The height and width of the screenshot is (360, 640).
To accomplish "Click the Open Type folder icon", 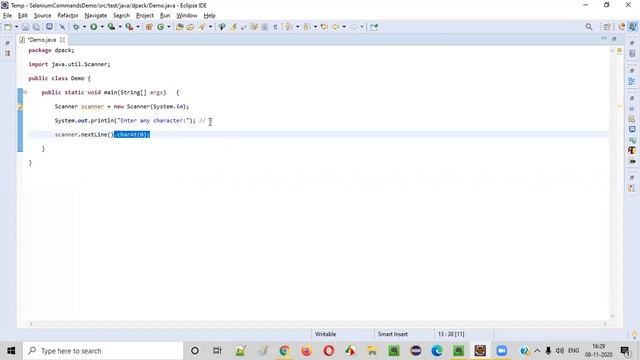I will [x=179, y=27].
